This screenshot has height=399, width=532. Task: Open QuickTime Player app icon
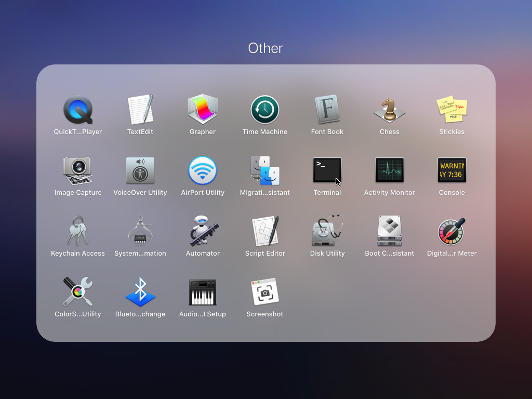point(78,110)
